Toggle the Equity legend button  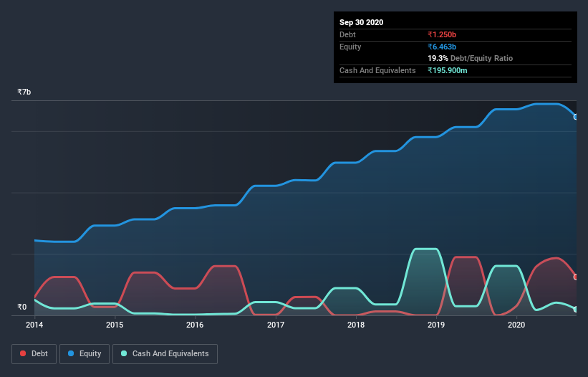[x=85, y=354]
